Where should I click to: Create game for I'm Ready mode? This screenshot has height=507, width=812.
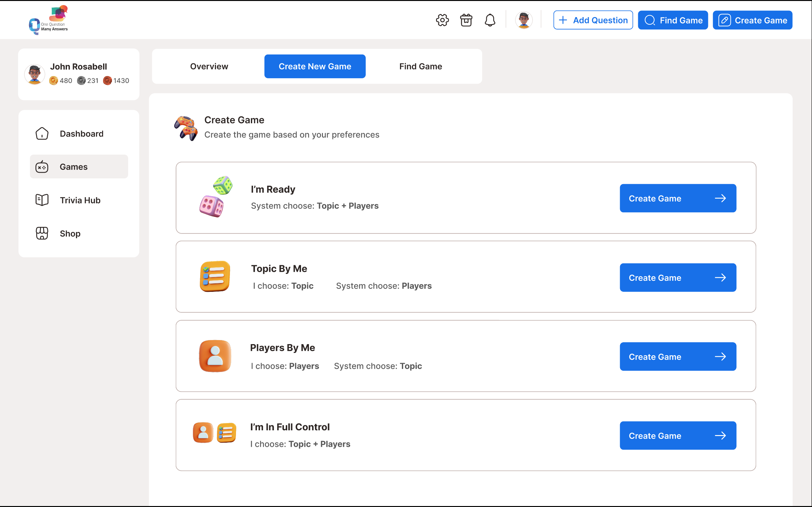click(678, 198)
